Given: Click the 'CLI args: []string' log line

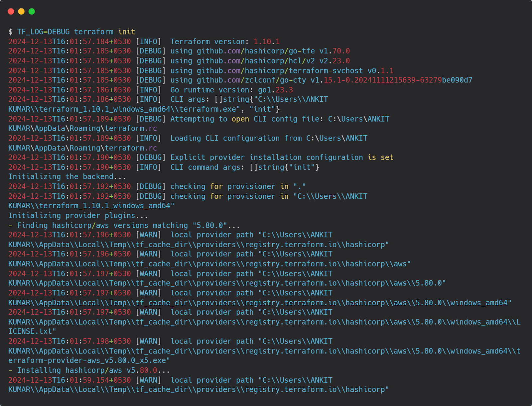Looking at the screenshot, I should (168, 100).
